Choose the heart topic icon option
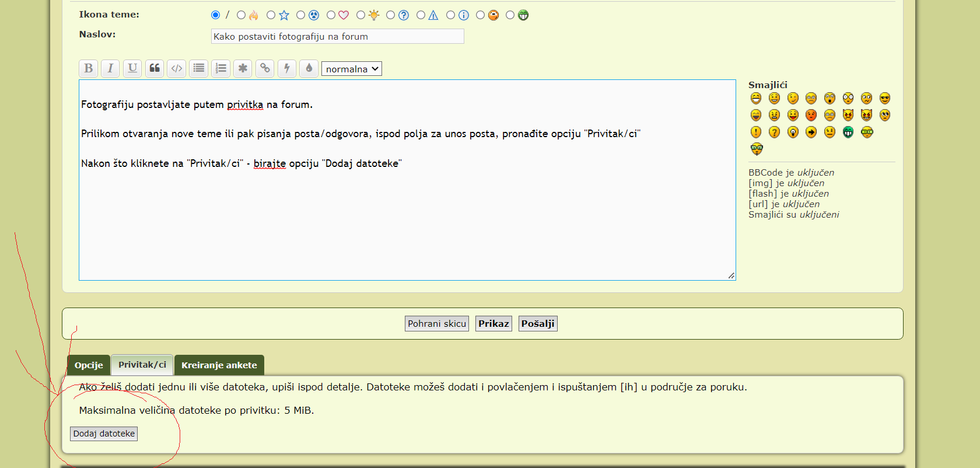This screenshot has width=980, height=468. (x=331, y=15)
